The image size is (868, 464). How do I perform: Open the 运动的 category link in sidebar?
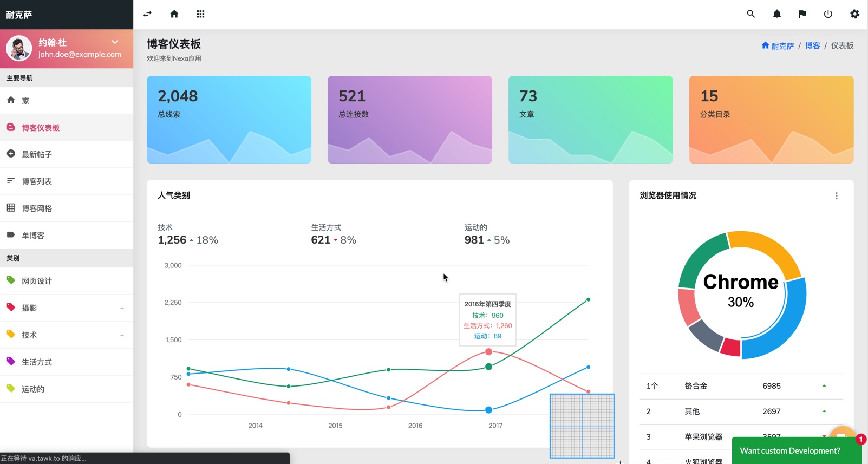67,389
